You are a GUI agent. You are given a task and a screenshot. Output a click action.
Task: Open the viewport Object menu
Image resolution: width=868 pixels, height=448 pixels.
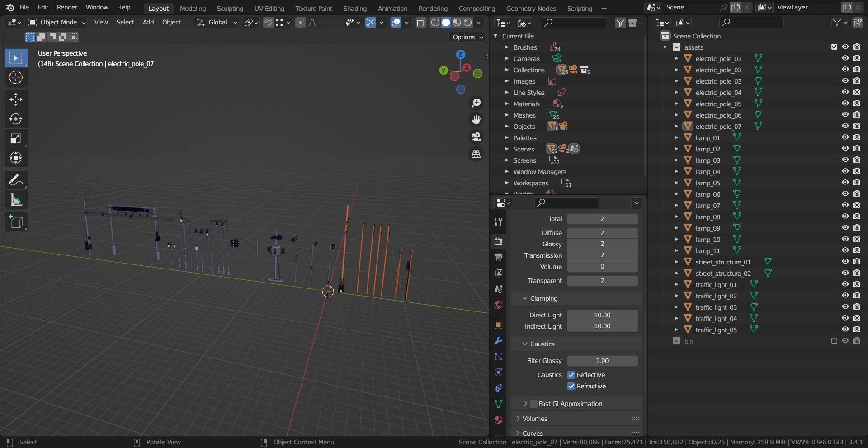pyautogui.click(x=171, y=22)
